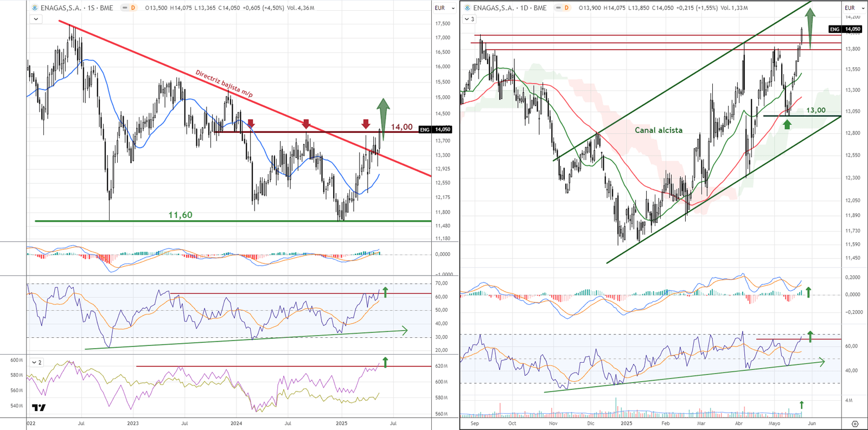Click the 620M value on weekly volume pane axis
The width and height of the screenshot is (868, 430).
pyautogui.click(x=441, y=367)
